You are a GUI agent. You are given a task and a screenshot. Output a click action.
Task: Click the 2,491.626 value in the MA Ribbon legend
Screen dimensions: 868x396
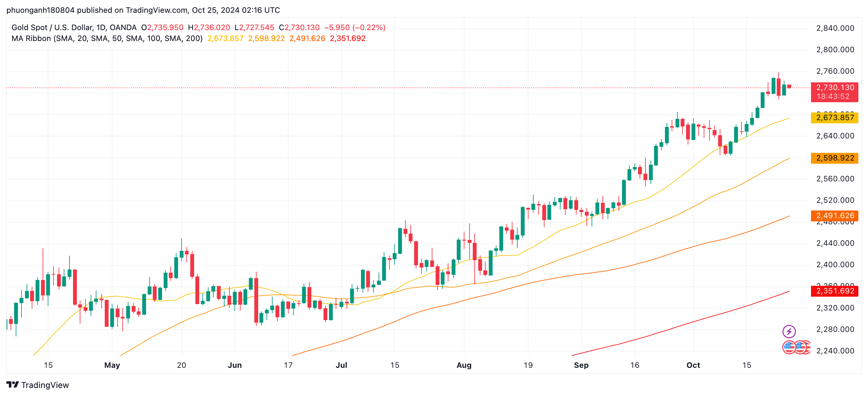307,38
